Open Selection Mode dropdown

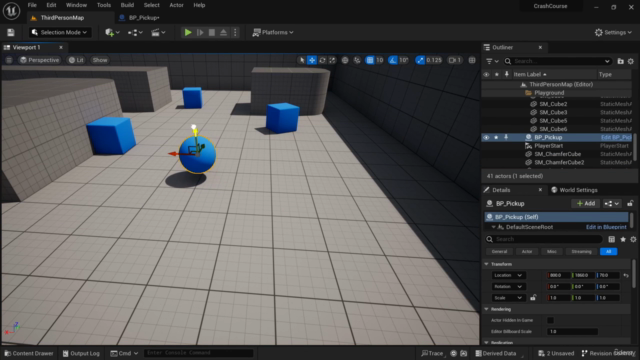point(60,32)
